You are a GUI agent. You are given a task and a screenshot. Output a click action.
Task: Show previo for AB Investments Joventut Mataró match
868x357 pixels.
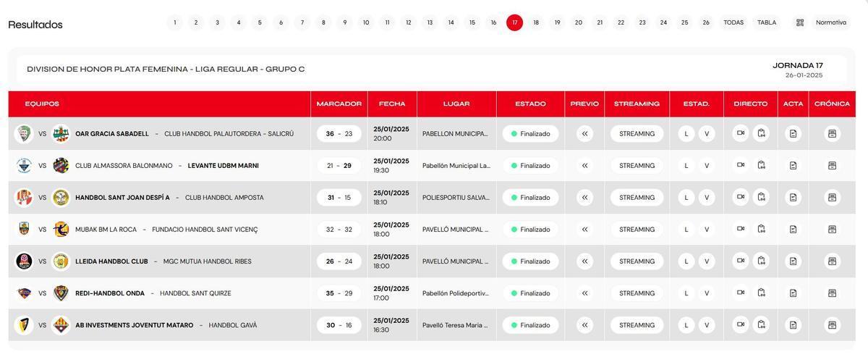point(584,325)
